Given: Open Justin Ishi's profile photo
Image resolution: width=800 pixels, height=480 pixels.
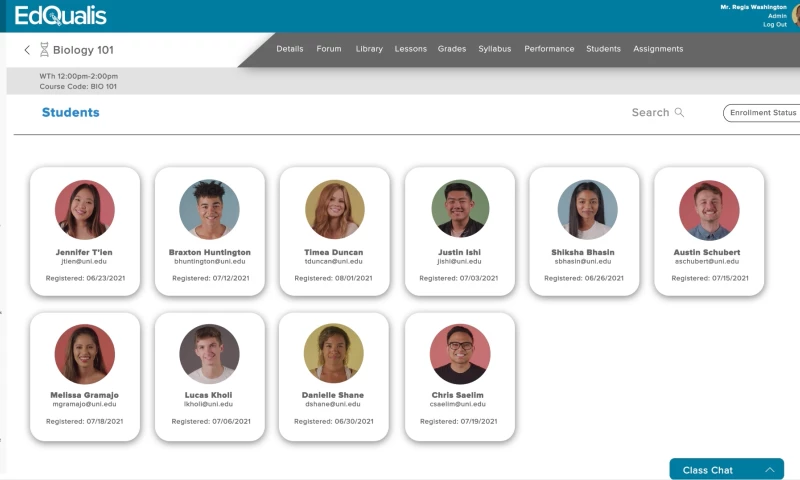Looking at the screenshot, I should [x=460, y=210].
